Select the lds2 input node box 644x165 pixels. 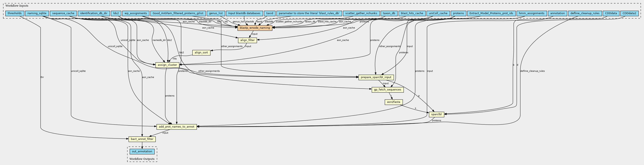point(116,13)
